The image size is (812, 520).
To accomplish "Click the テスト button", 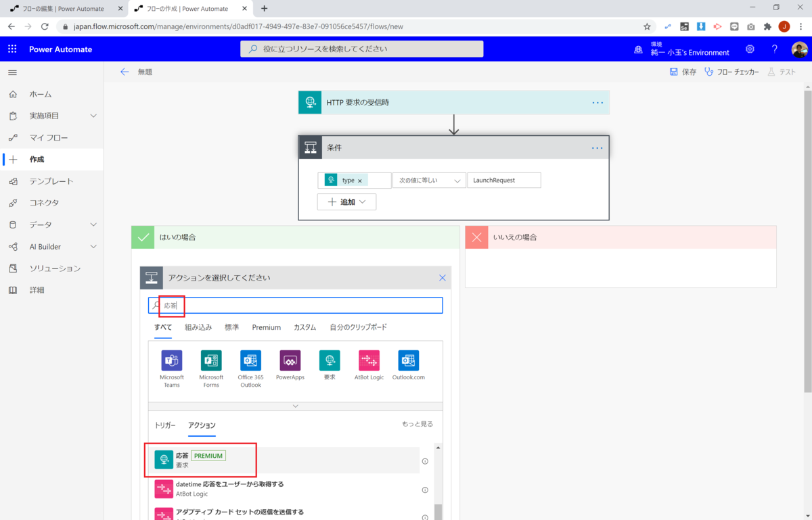I will point(782,72).
